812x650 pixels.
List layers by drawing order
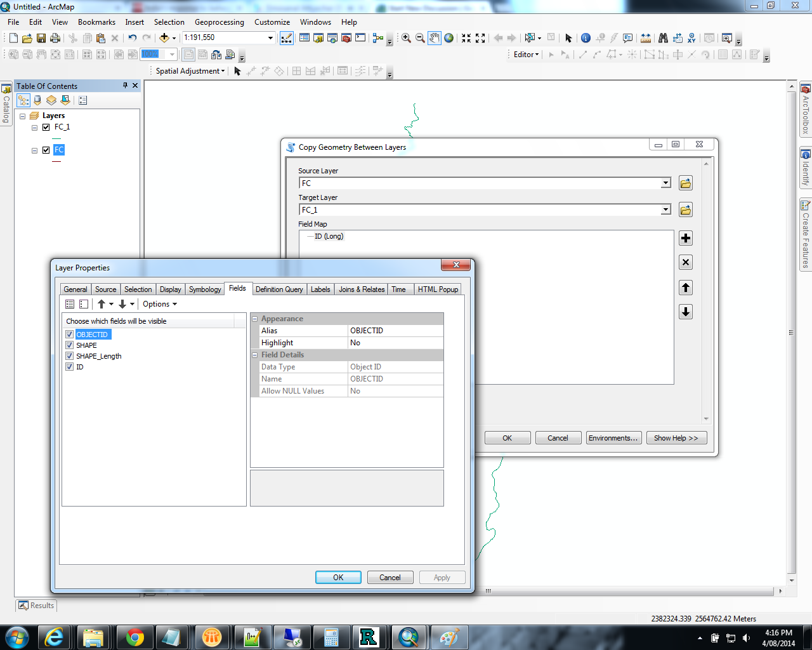(23, 100)
